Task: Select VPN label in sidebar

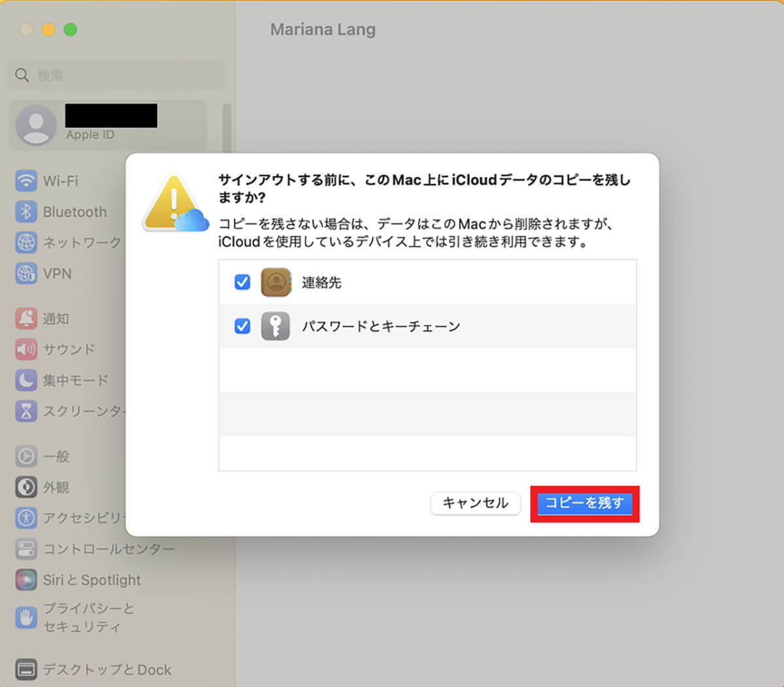Action: coord(57,274)
